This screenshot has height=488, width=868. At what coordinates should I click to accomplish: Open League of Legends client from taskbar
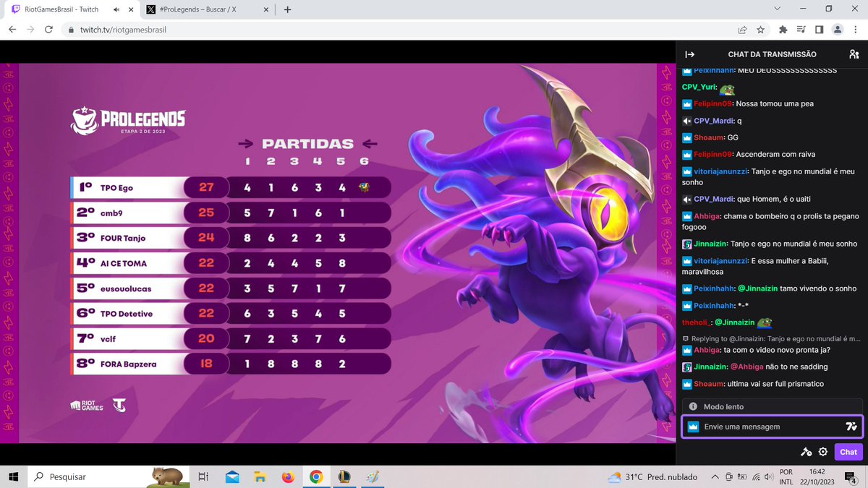click(344, 476)
